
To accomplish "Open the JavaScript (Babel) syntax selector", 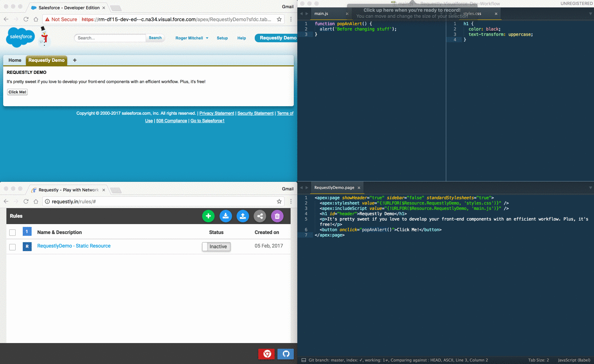I will [x=574, y=360].
